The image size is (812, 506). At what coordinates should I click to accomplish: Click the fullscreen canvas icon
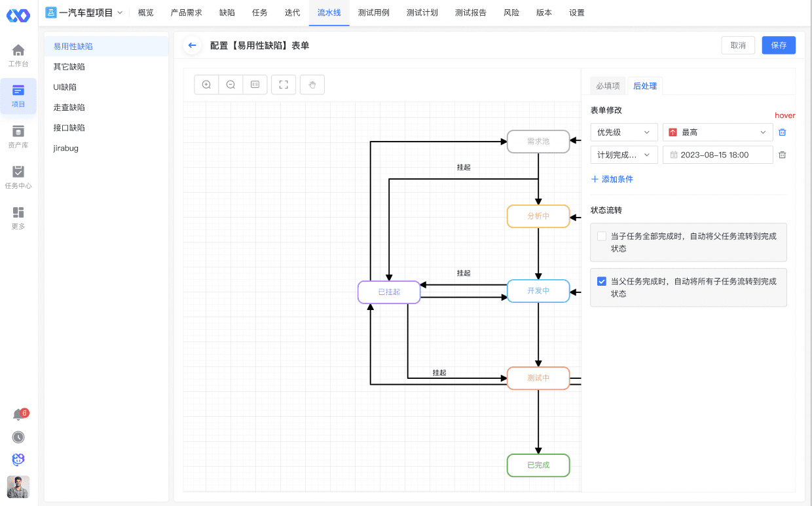tap(284, 85)
